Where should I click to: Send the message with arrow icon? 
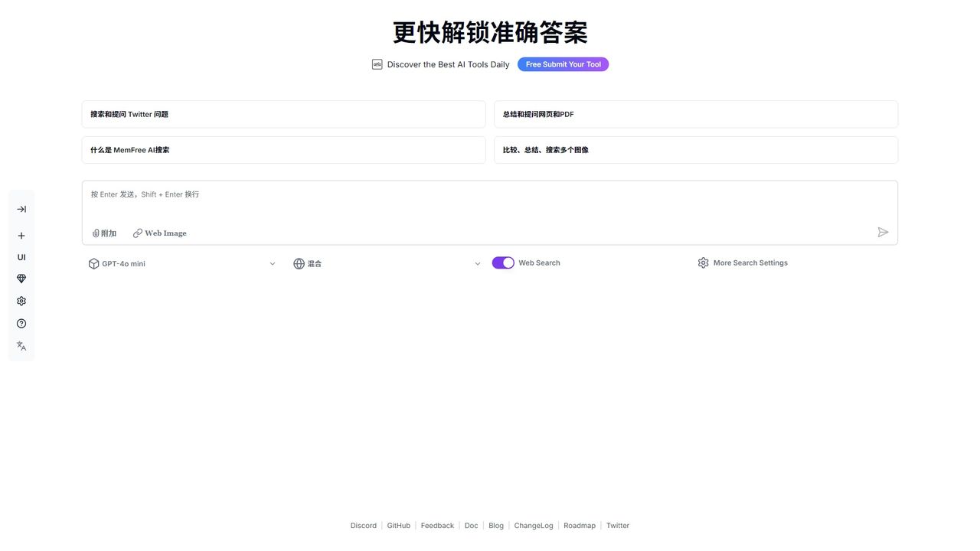(x=883, y=232)
